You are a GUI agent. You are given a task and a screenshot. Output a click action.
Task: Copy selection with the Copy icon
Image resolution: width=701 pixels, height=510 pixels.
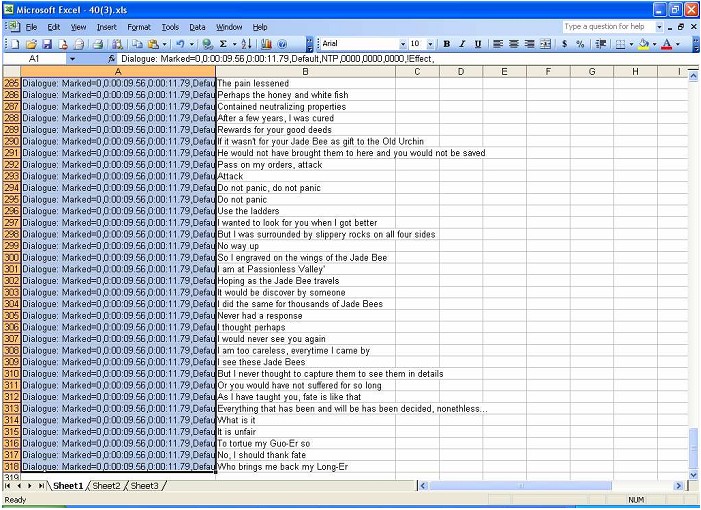137,44
